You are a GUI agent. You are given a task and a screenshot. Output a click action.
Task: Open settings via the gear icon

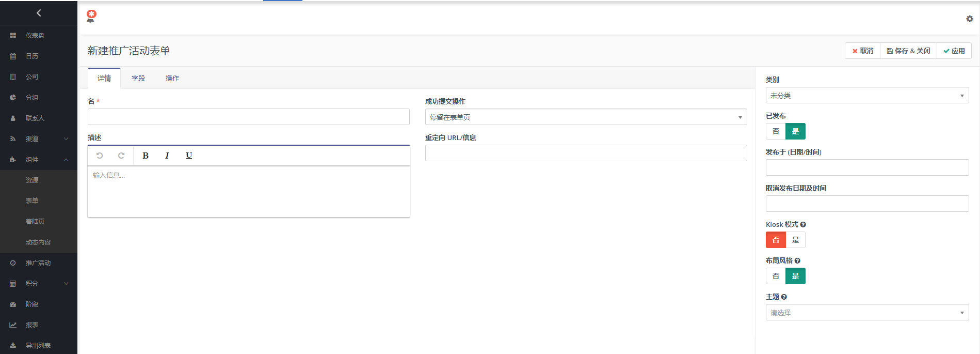coord(970,19)
